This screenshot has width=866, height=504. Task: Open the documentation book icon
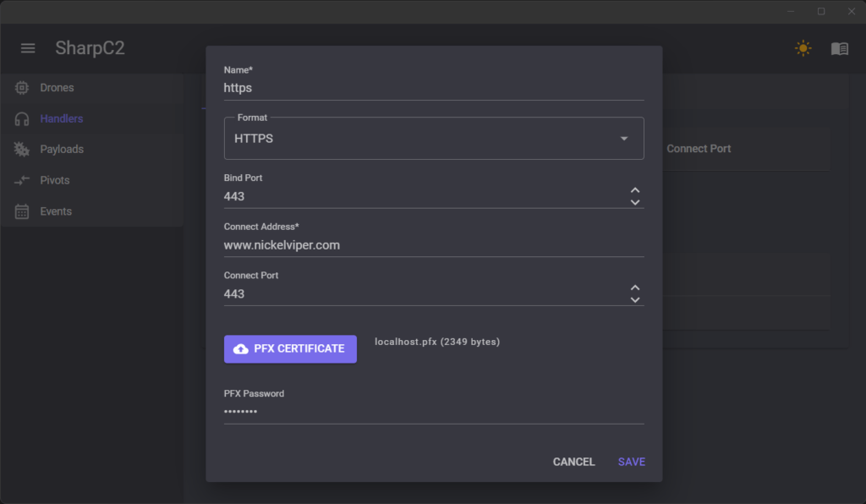[839, 48]
